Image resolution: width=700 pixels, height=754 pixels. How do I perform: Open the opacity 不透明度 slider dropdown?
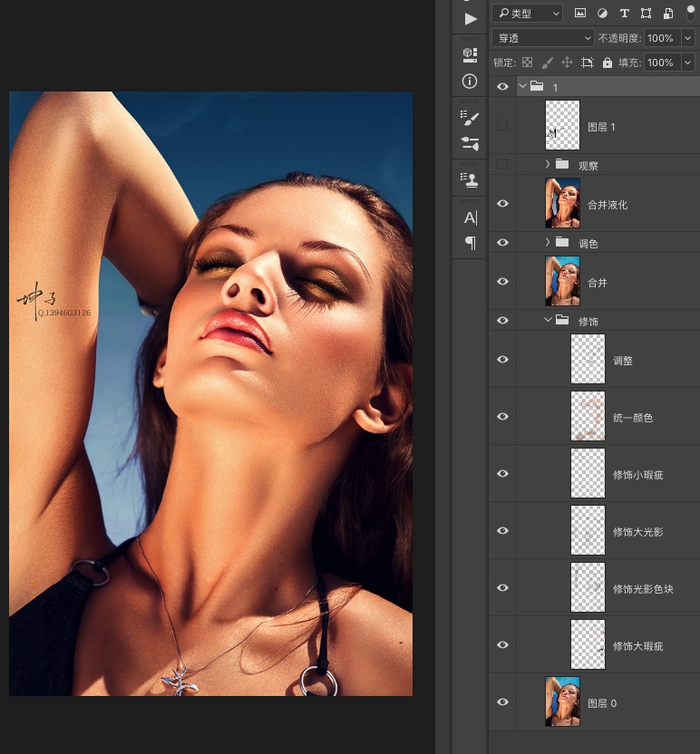[x=688, y=38]
